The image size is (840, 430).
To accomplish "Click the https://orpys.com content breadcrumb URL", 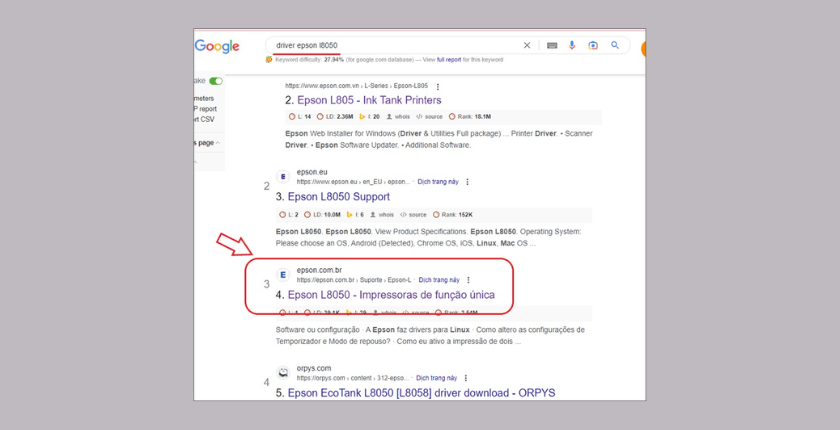I will (352, 378).
